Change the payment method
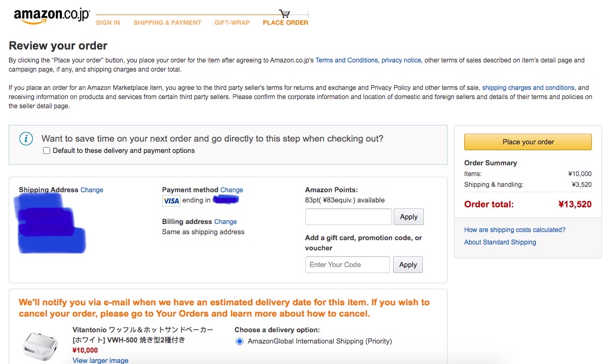 pos(232,190)
